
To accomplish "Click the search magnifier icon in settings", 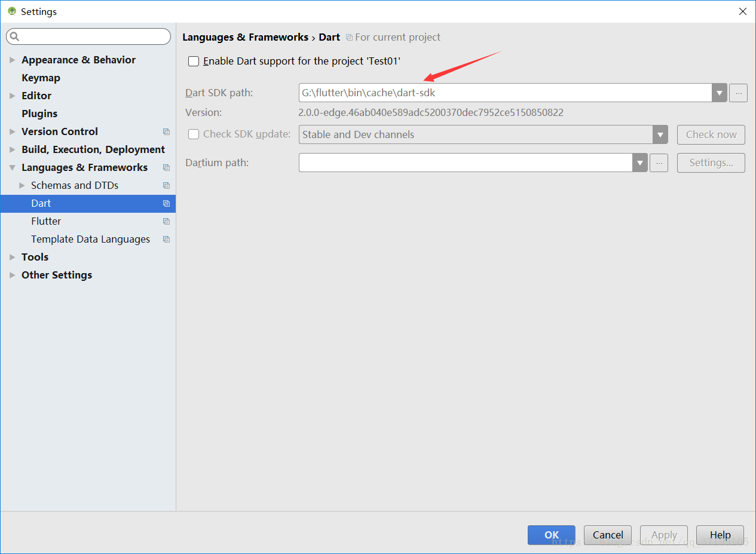I will 14,37.
